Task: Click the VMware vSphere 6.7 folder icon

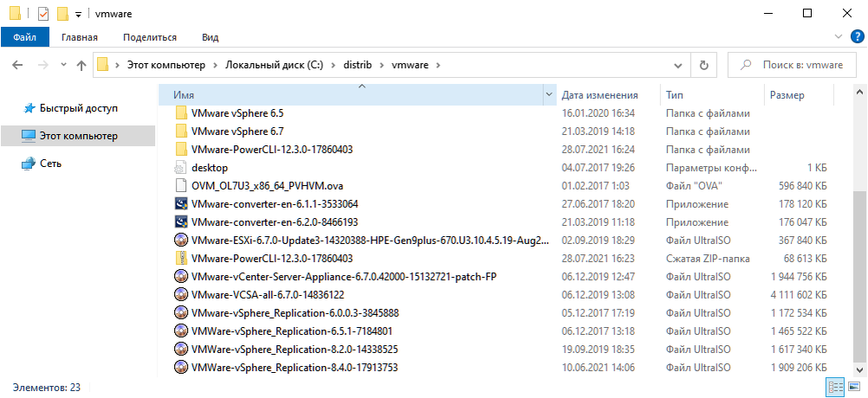Action: pos(181,132)
